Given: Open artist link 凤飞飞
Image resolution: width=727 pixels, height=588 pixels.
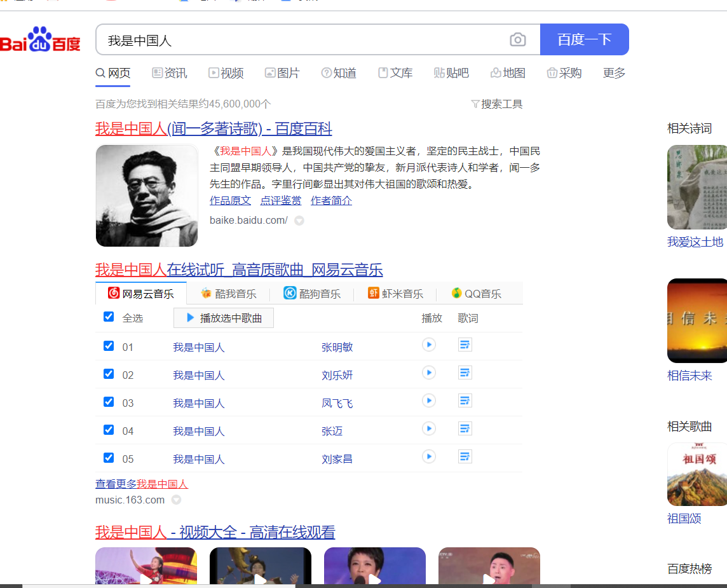Looking at the screenshot, I should point(337,404).
